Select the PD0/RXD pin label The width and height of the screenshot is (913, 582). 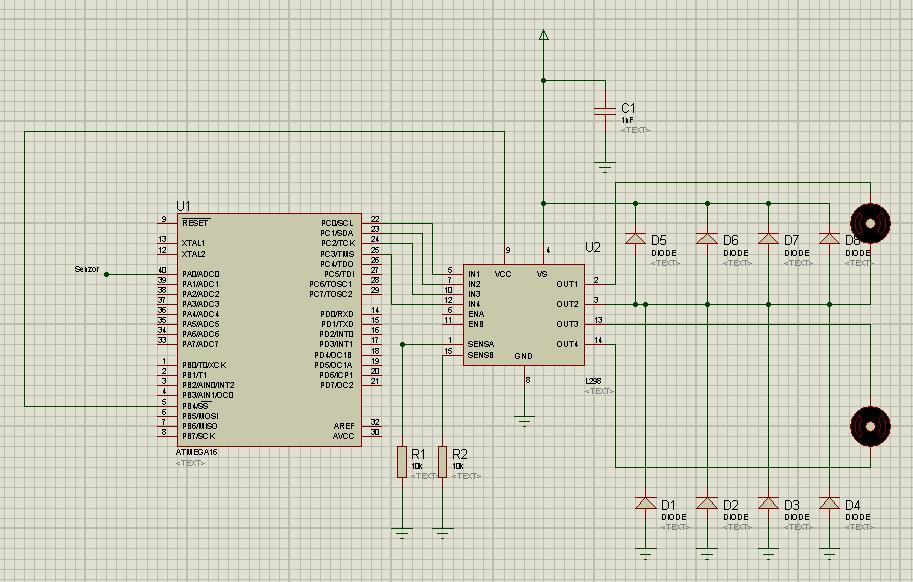[337, 314]
